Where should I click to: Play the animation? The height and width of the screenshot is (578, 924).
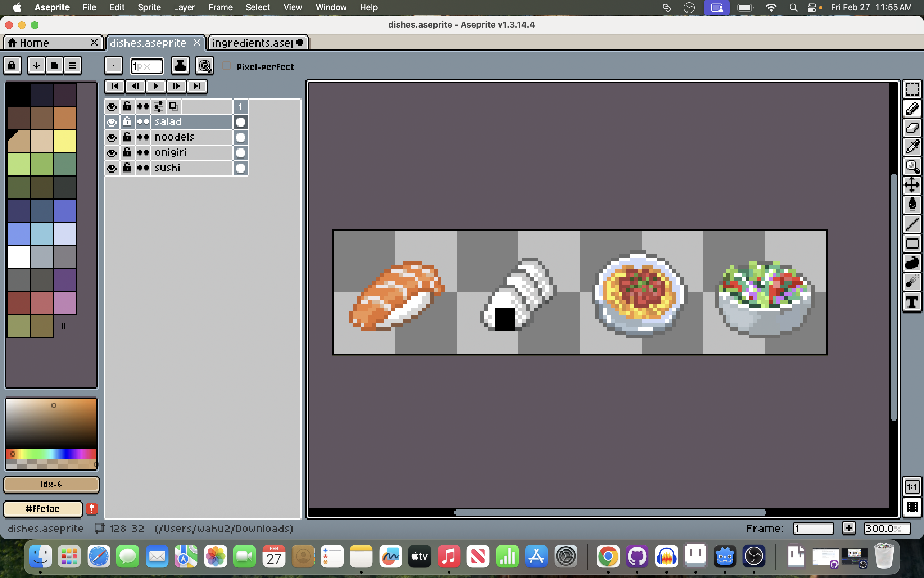point(156,86)
